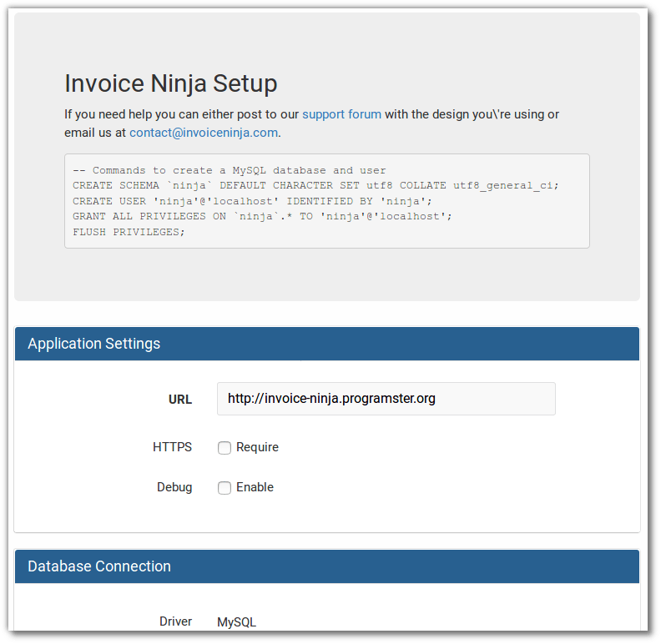The image size is (661, 644).
Task: Click the Require label text
Action: tap(257, 447)
